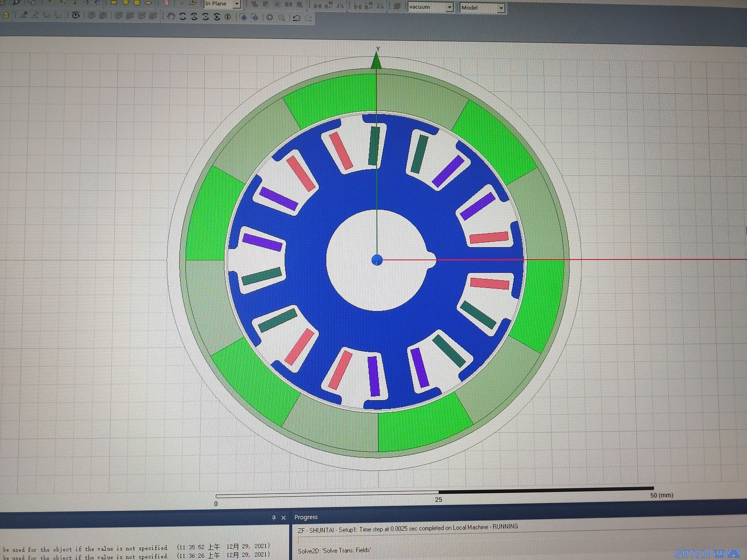Click the add relative coordinate system icon
Screen dimensions: 747x560
[x=24, y=15]
